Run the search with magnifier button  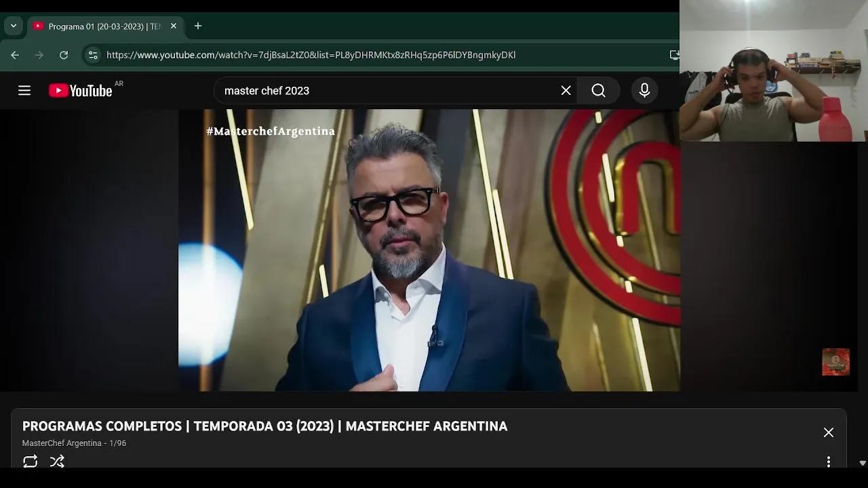click(x=598, y=91)
